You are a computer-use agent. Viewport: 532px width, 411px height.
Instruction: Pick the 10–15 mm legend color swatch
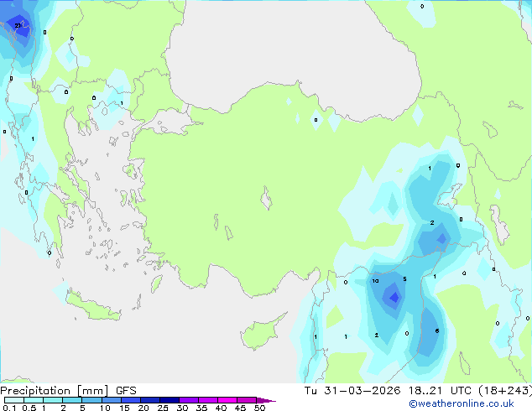click(x=111, y=400)
